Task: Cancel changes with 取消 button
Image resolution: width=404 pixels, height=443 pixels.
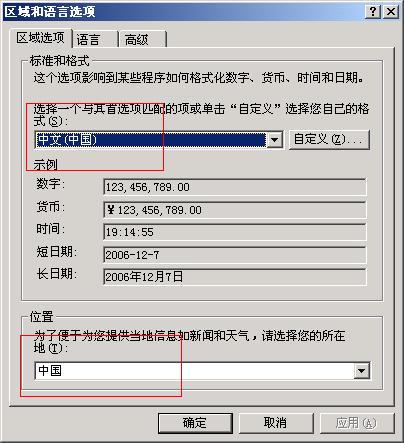Action: [276, 423]
